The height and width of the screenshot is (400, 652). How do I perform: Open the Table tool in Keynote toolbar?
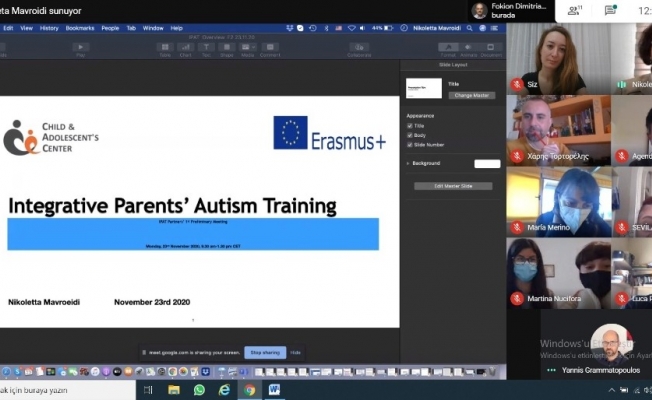pos(166,47)
